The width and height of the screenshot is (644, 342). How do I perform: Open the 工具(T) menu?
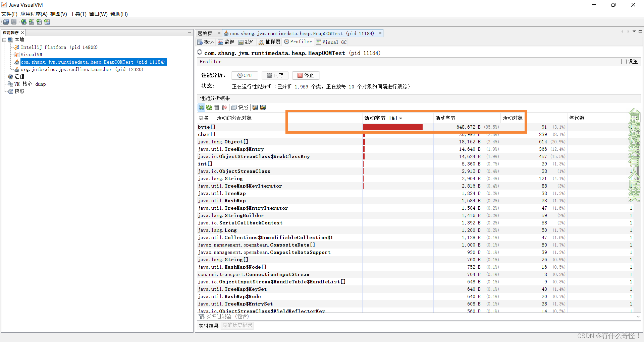coord(78,14)
